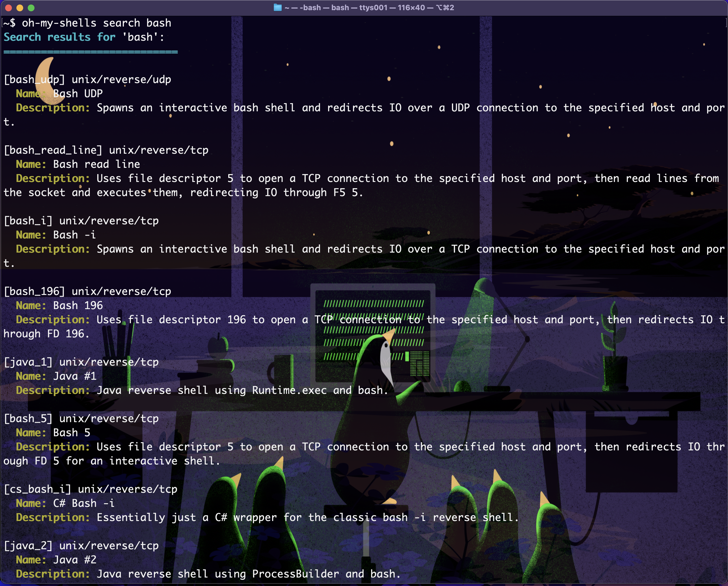Click the 'Name:' label under java_2

click(31, 560)
